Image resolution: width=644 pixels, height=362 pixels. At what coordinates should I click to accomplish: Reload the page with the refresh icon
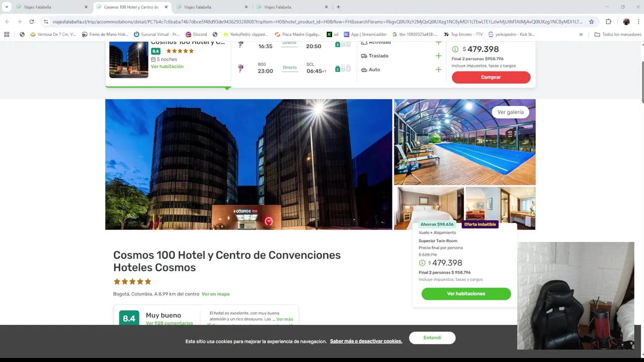[31, 22]
